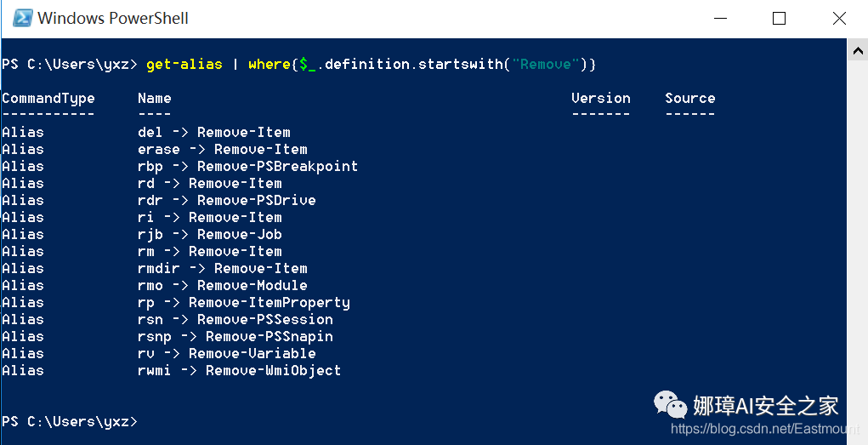868x445 pixels.
Task: Click the rdr -> Remove-PSDrive entry
Action: point(226,200)
